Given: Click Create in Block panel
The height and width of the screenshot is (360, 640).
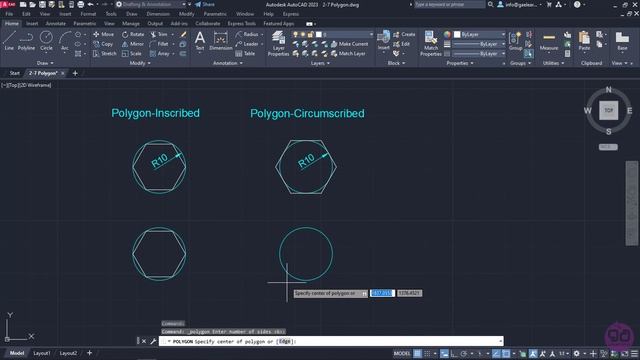Looking at the screenshot, I should [x=404, y=34].
